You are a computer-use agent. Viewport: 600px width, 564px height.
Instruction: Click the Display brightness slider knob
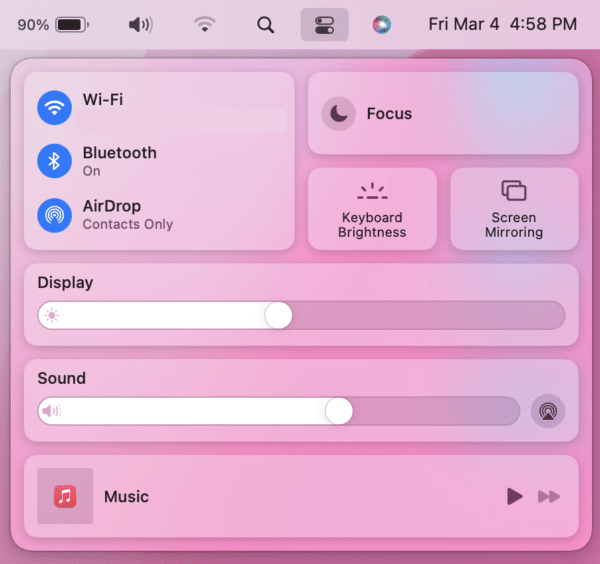(278, 316)
